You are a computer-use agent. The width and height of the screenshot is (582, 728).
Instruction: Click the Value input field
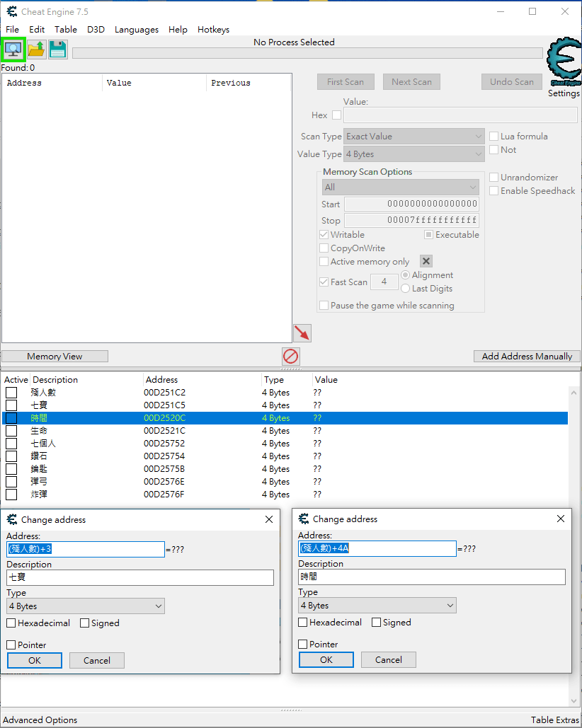[460, 115]
